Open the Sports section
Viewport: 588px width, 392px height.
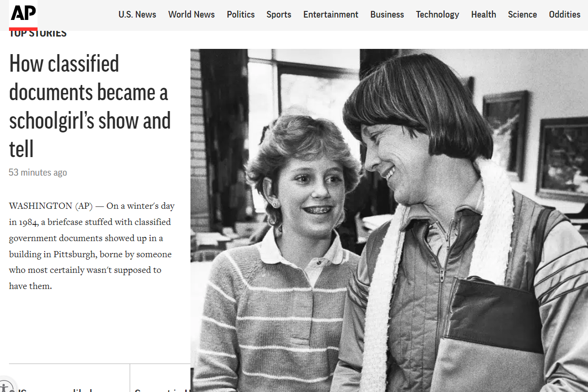(x=279, y=15)
